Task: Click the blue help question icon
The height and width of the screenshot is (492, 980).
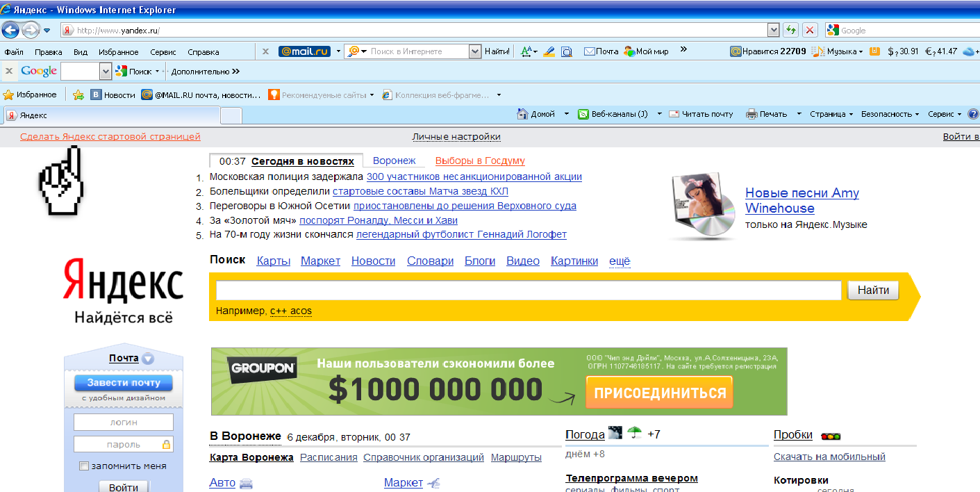Action: point(973,114)
